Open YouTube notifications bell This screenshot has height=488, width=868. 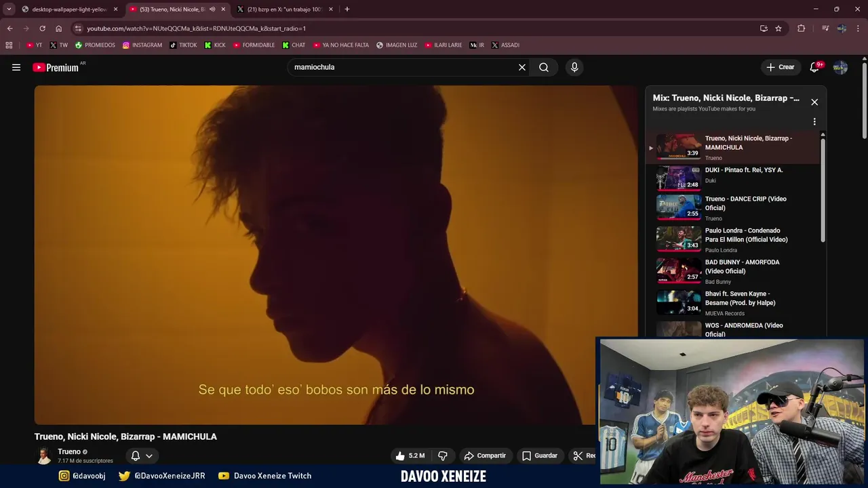pos(815,67)
